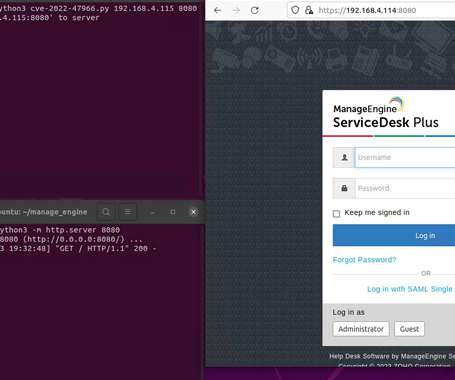Click the user icon beside Username
Screen dimensions: 455x380
(344, 157)
